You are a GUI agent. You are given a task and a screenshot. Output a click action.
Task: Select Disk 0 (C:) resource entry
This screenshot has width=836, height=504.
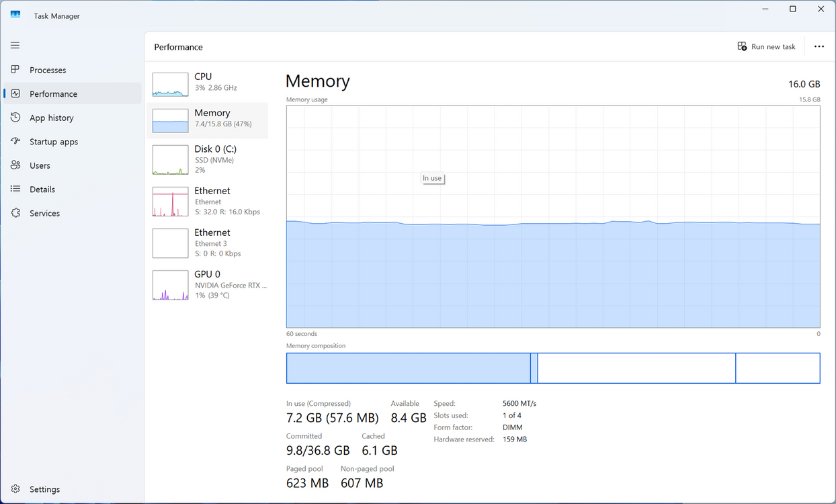(x=207, y=160)
